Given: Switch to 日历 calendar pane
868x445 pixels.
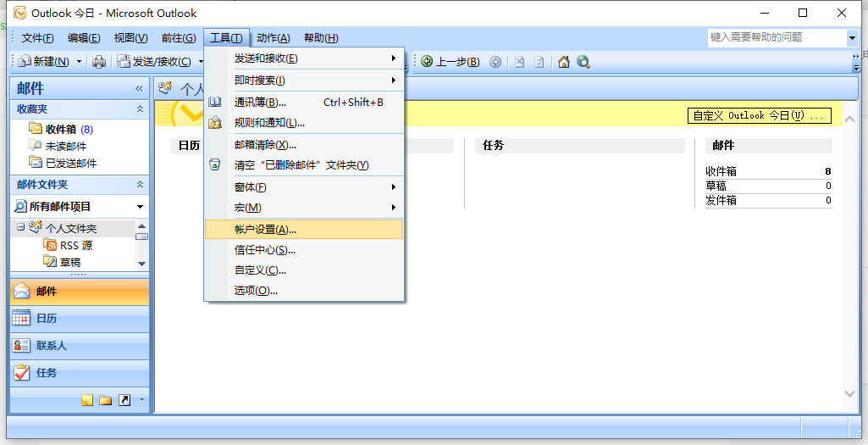Looking at the screenshot, I should 80,319.
